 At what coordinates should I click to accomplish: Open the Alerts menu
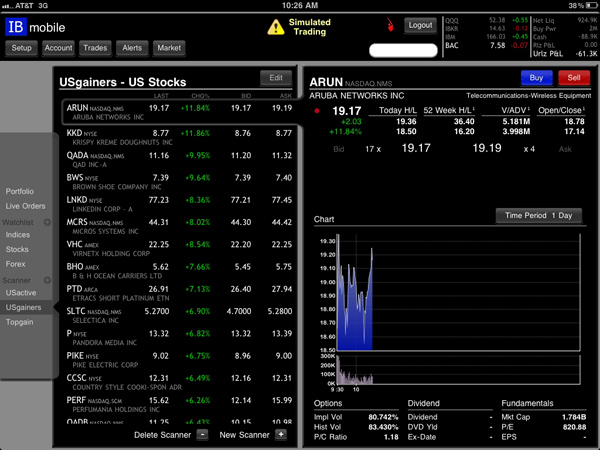coord(132,48)
